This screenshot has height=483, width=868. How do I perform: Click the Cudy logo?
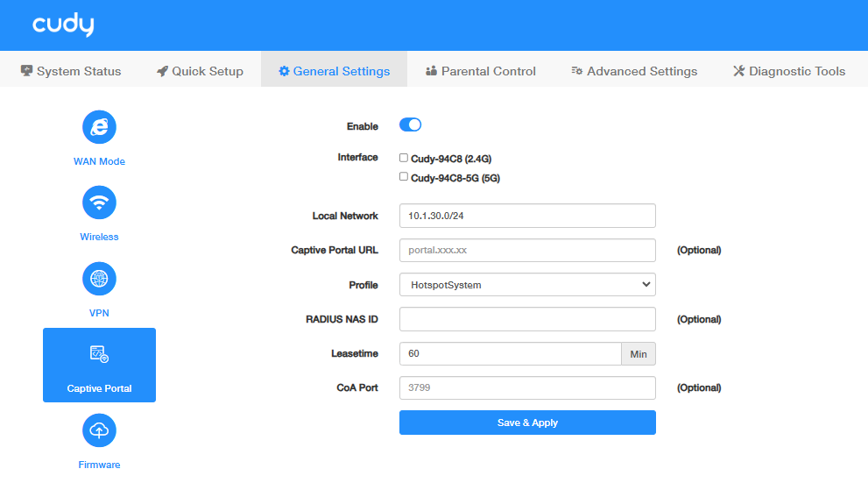pos(63,25)
